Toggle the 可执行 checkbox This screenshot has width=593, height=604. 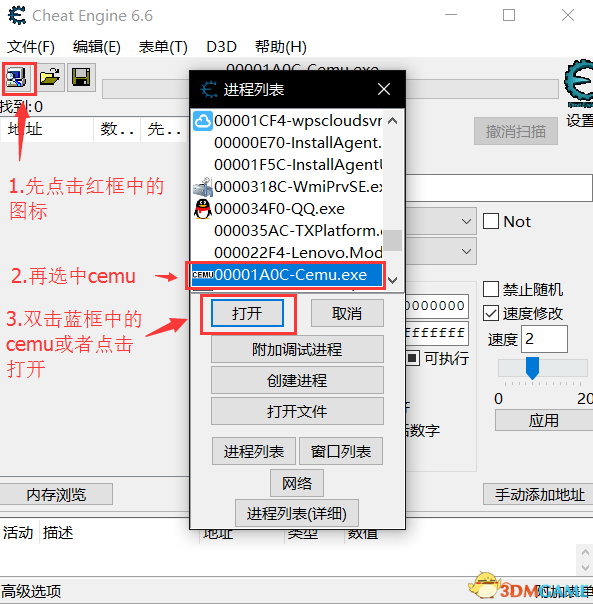click(412, 358)
